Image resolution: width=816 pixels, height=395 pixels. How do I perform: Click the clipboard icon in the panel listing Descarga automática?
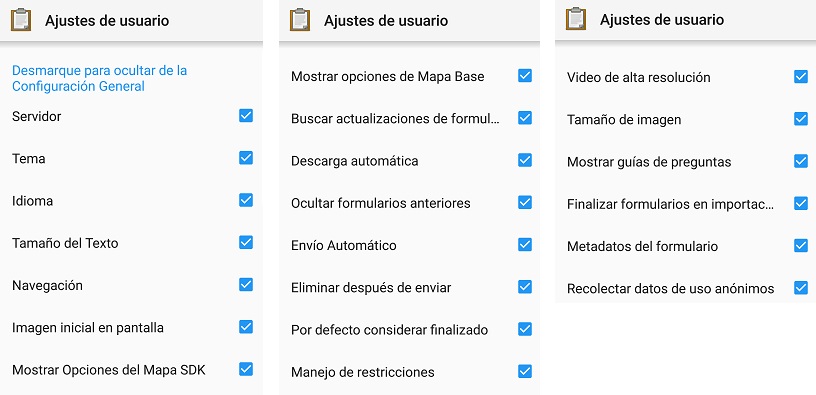point(300,20)
